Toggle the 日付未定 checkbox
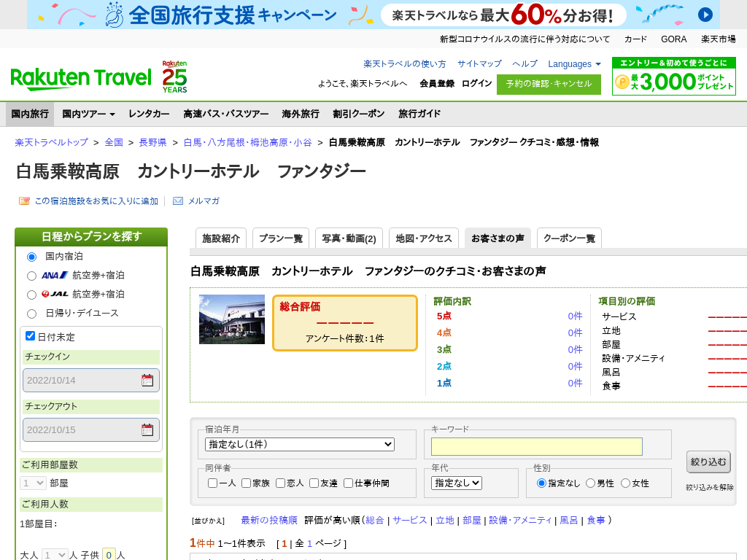 pyautogui.click(x=30, y=336)
